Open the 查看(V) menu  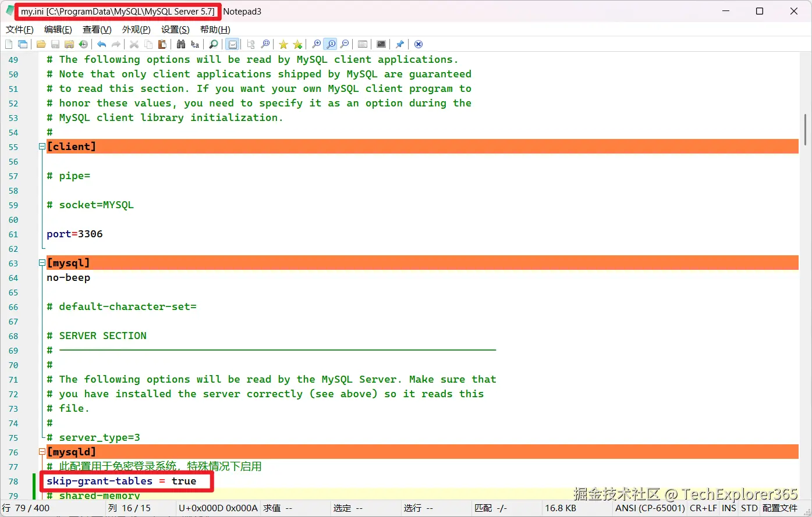click(x=97, y=30)
